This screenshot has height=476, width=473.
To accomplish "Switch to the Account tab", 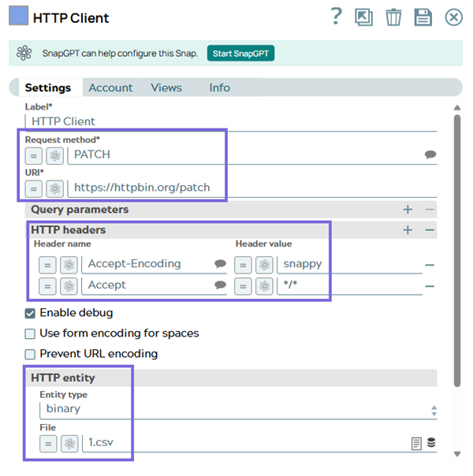I will pos(110,87).
